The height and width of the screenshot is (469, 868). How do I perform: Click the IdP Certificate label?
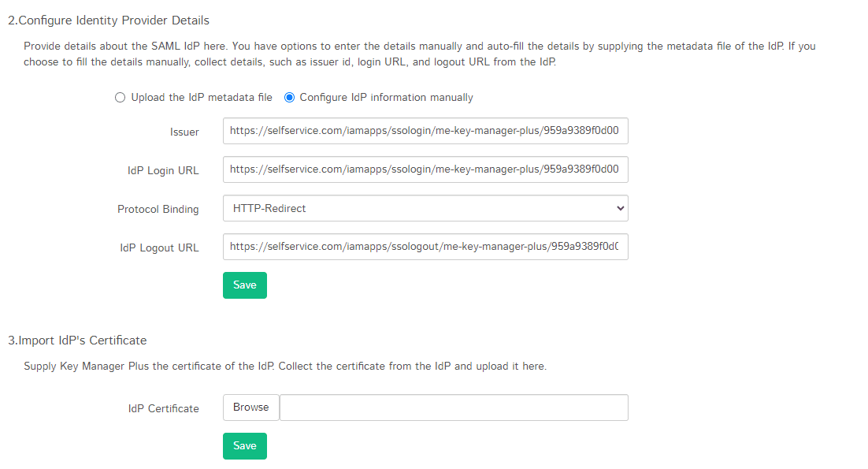[164, 409]
